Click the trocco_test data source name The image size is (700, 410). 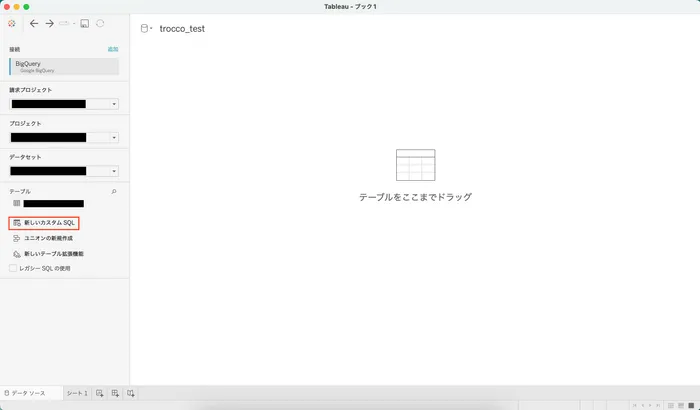click(182, 29)
